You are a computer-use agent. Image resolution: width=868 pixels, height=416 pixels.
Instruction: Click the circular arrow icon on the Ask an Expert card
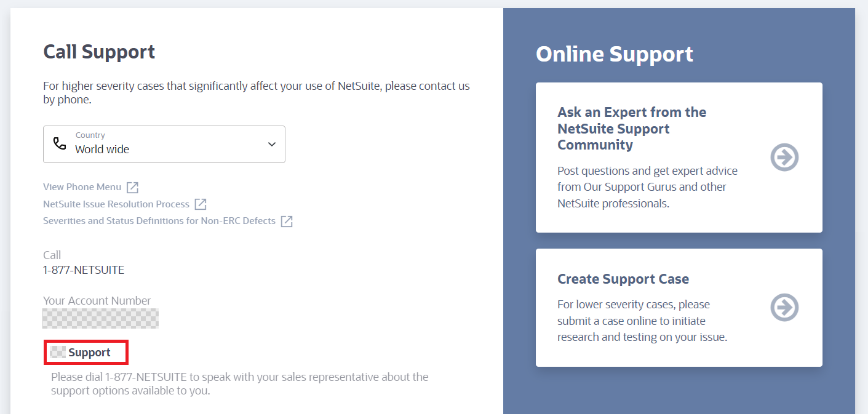(784, 157)
